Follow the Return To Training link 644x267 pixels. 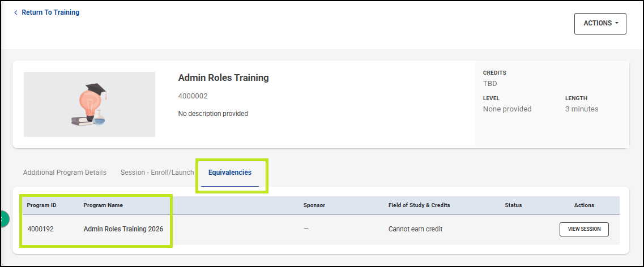point(50,12)
